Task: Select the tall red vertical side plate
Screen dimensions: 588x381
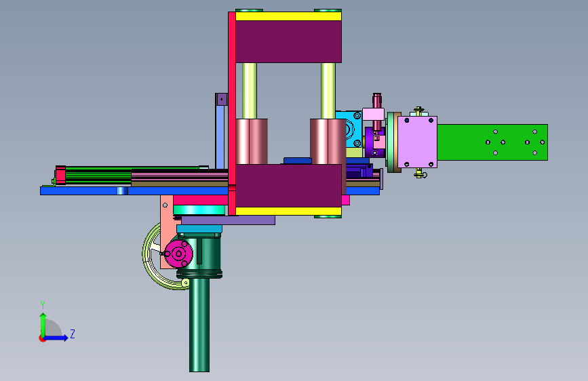Action: pos(232,113)
